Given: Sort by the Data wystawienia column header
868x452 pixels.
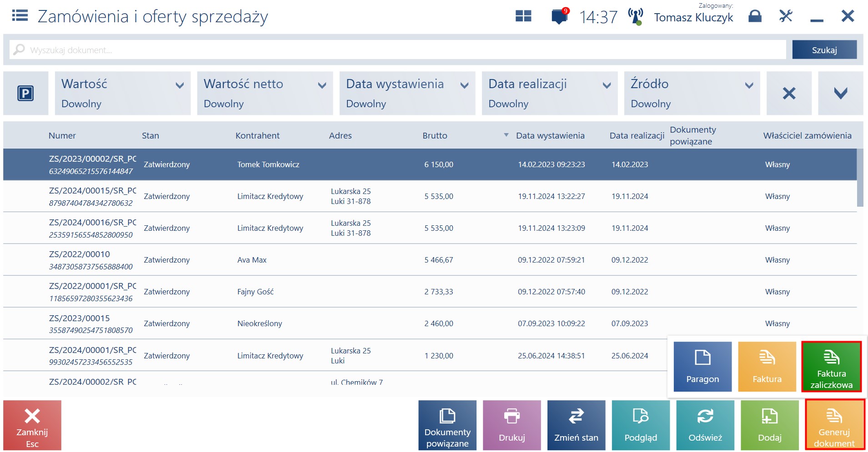Looking at the screenshot, I should click(x=550, y=135).
